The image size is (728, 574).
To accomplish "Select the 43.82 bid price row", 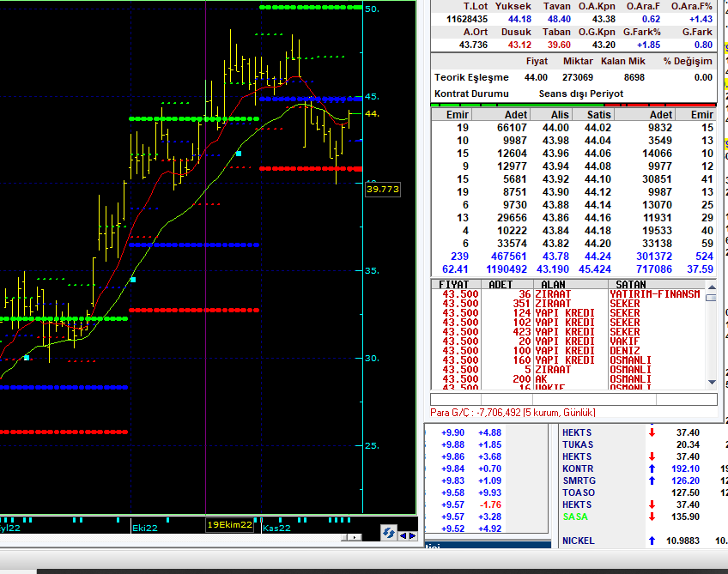I will (555, 244).
